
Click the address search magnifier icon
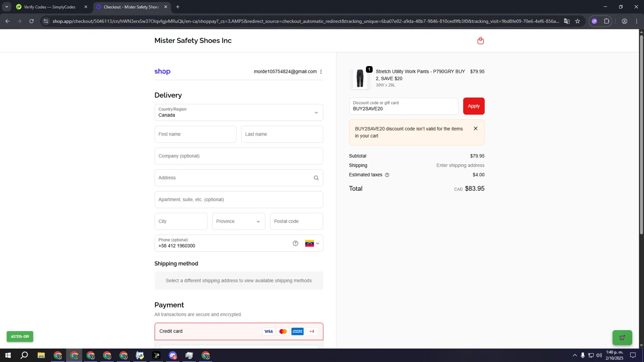click(x=316, y=178)
